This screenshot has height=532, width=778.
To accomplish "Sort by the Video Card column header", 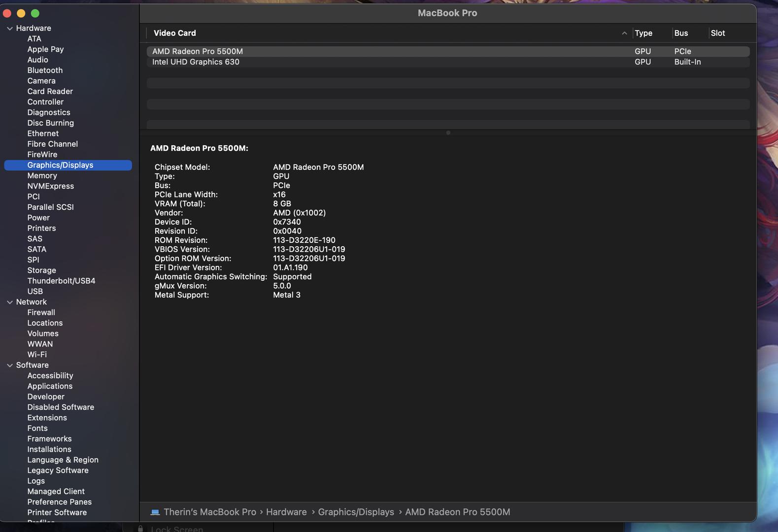I will [175, 33].
